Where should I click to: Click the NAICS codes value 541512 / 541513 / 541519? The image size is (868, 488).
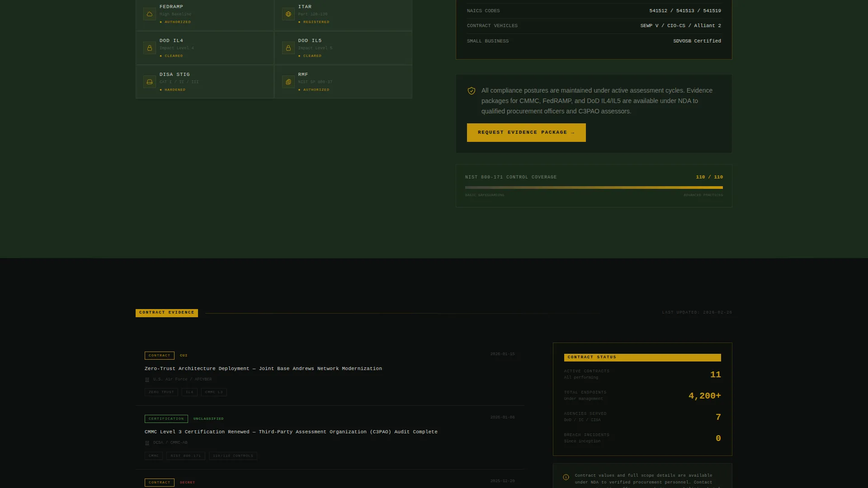[685, 11]
